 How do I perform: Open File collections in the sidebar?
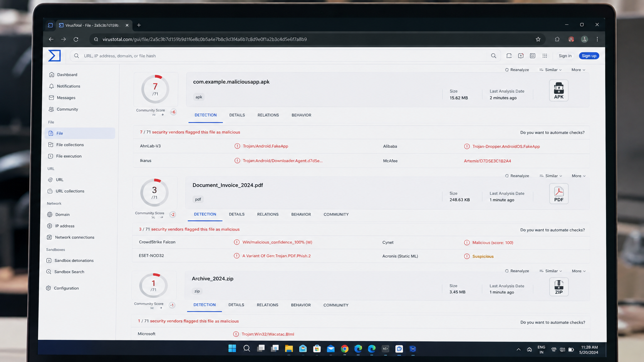(x=66, y=145)
